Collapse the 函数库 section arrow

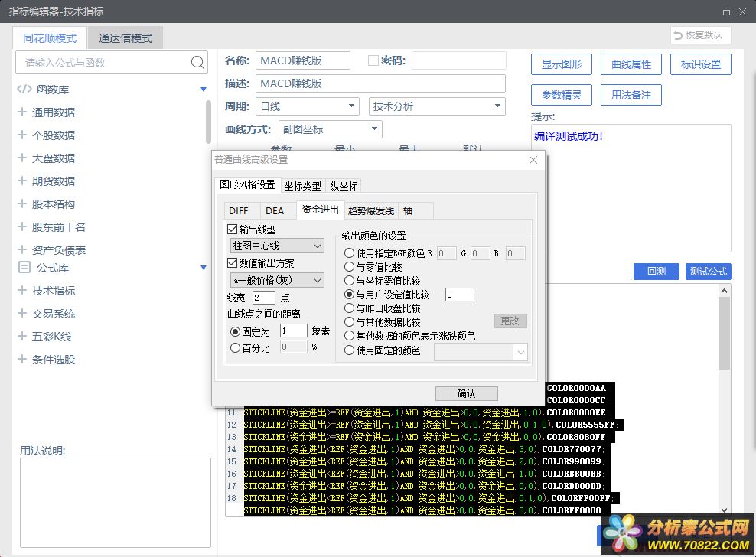click(204, 90)
